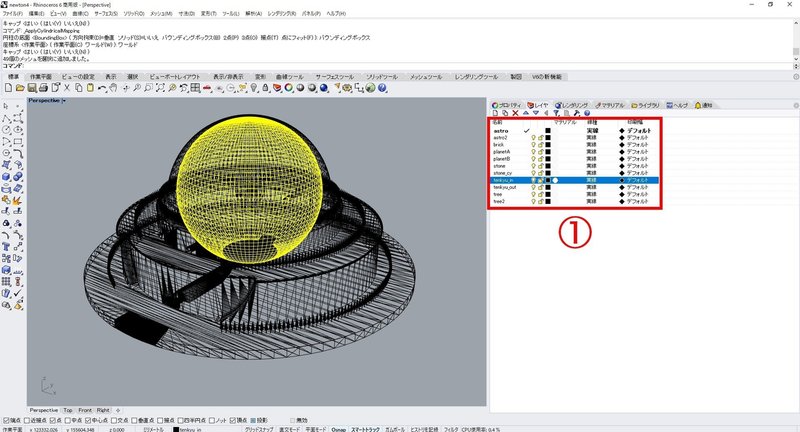The height and width of the screenshot is (432, 800).
Task: Switch to the レンダリングツール toolbar tab
Action: point(477,77)
